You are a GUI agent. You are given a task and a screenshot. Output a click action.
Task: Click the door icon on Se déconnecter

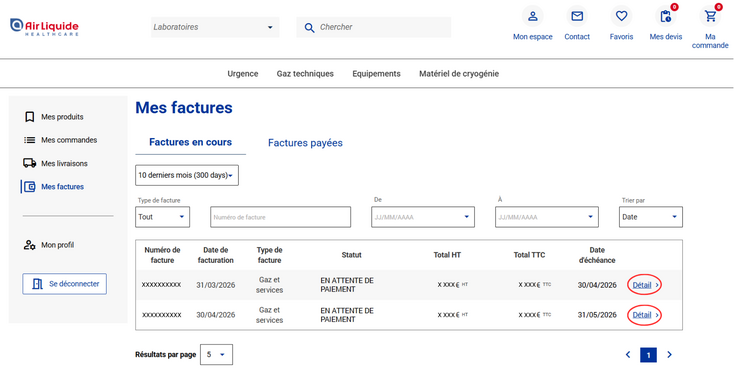(x=38, y=284)
